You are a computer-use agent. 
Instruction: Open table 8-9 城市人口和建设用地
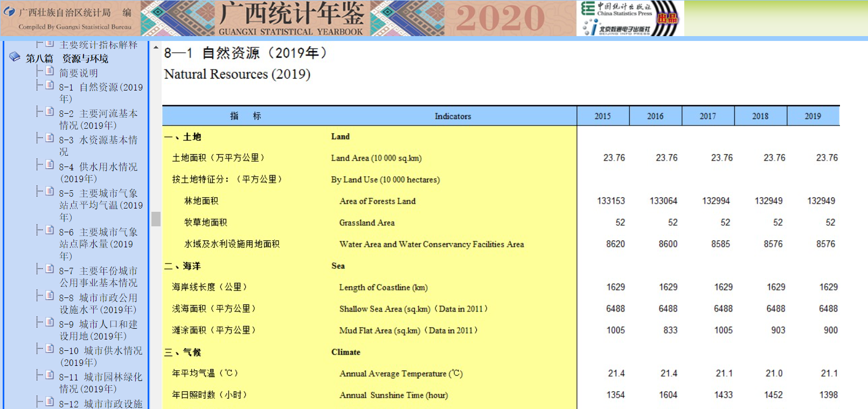coord(98,330)
